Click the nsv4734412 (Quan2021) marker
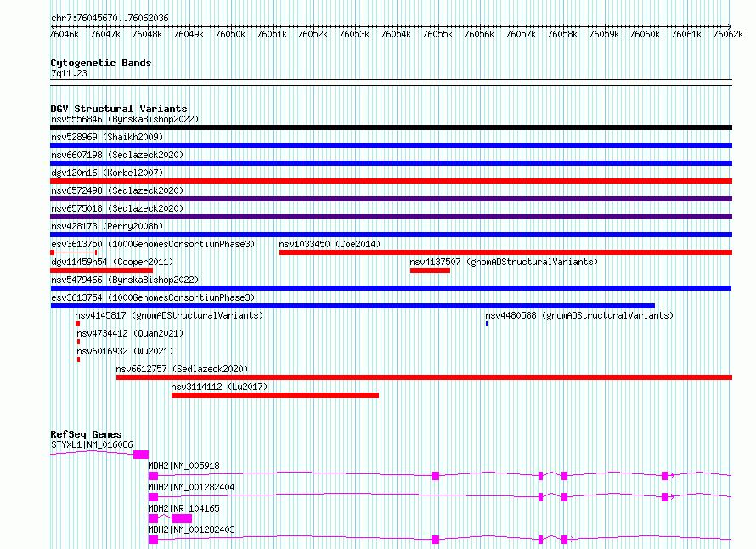756x549 pixels. [79, 342]
